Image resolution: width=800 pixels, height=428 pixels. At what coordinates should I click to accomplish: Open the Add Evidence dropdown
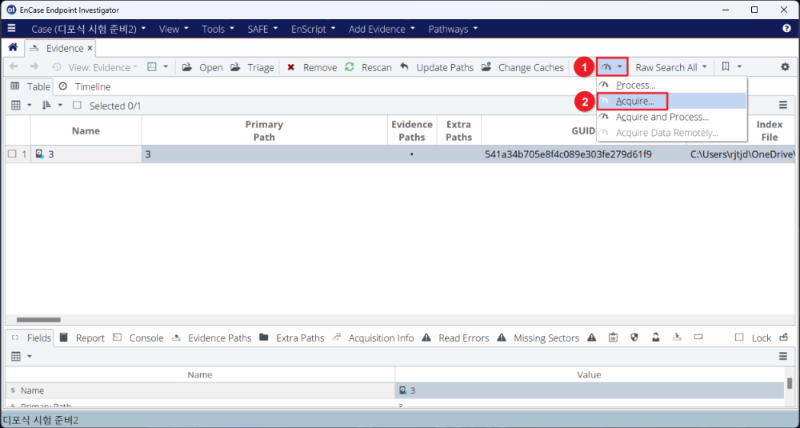382,29
